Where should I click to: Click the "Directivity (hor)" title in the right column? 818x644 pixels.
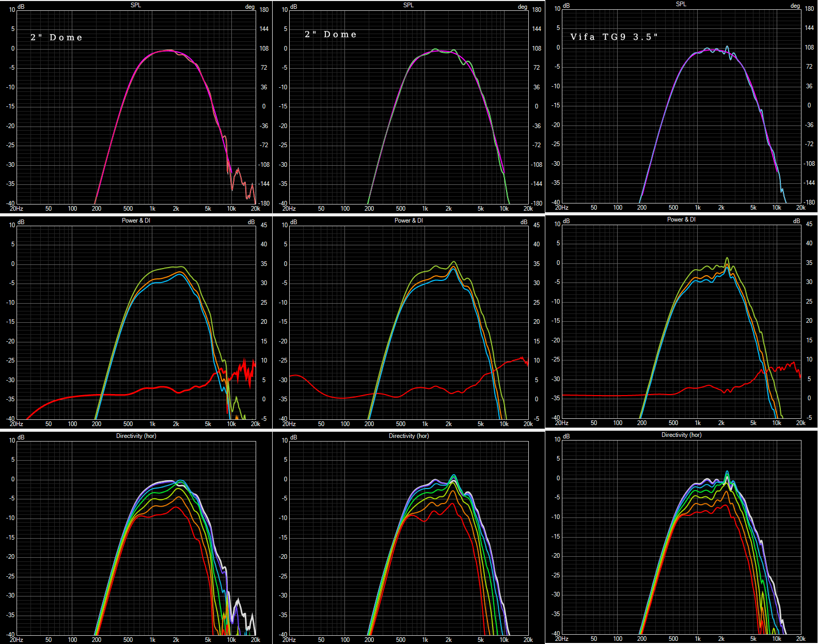[681, 435]
